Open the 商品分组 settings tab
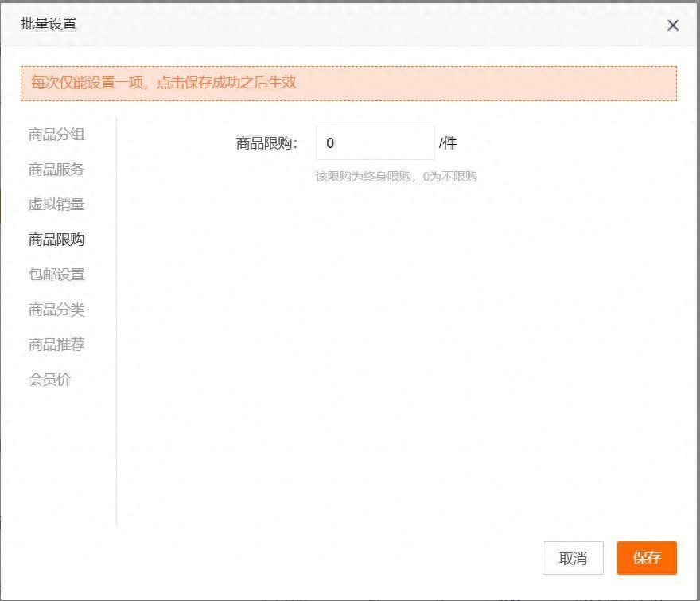 (56, 135)
